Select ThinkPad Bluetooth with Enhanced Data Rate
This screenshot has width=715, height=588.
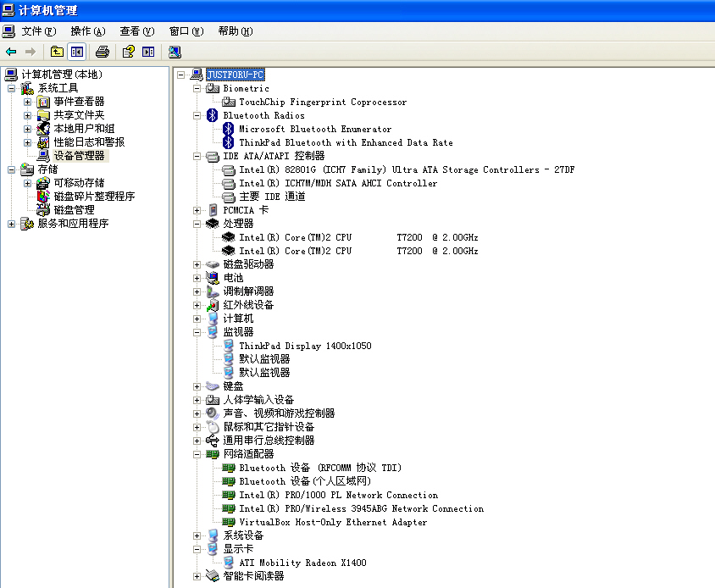[346, 142]
